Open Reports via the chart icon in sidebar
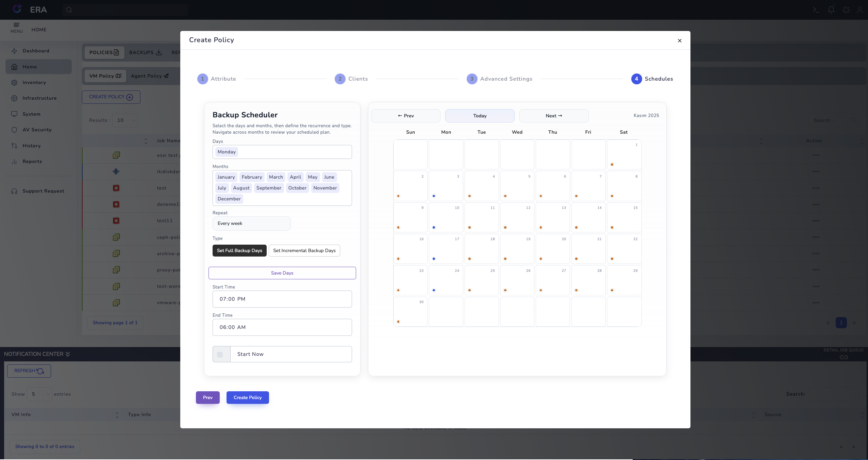This screenshot has height=460, width=868. pyautogui.click(x=15, y=161)
